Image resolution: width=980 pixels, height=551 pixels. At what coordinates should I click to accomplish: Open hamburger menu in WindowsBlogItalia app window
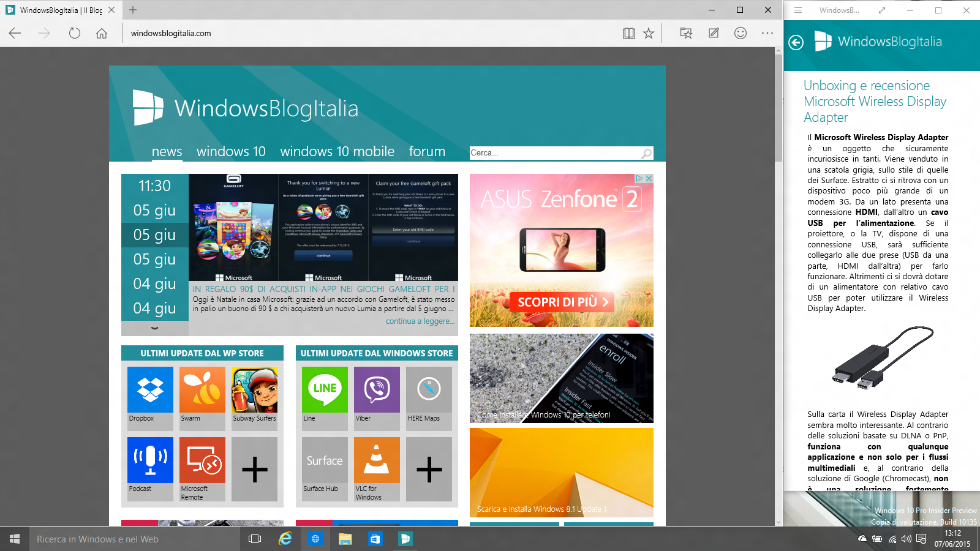tap(798, 10)
